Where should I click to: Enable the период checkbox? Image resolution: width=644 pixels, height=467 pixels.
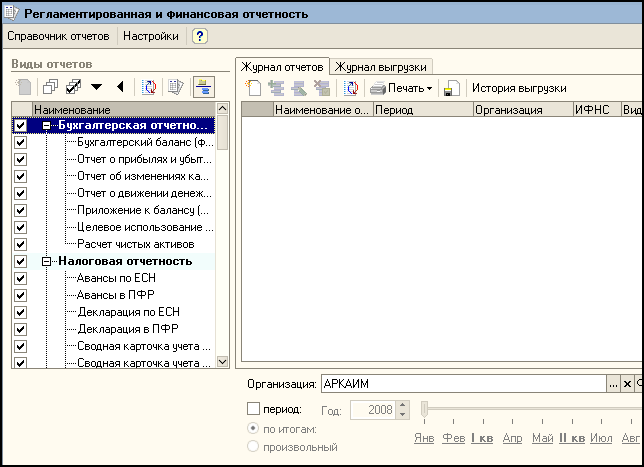(x=253, y=409)
